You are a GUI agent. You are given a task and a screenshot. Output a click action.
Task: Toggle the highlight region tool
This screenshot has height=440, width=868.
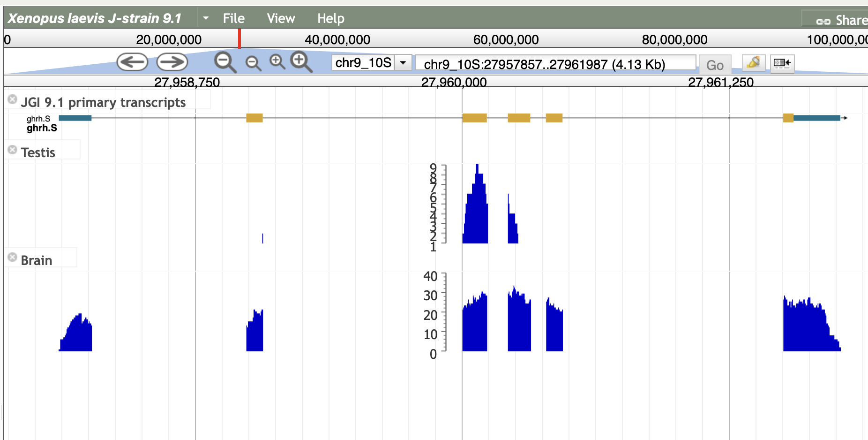click(753, 63)
